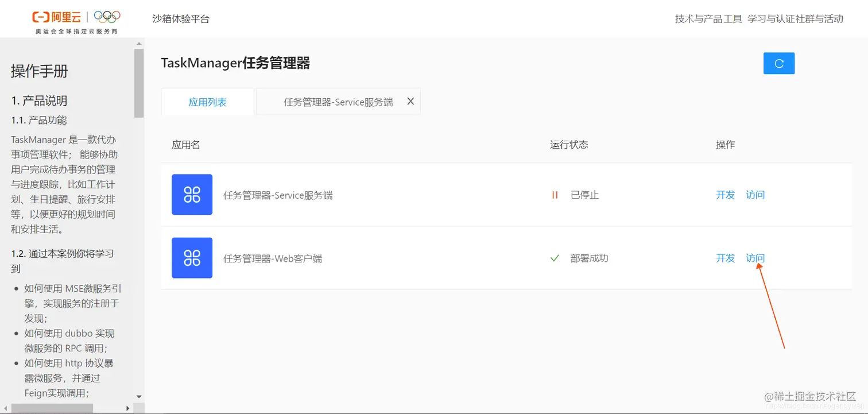Click 1.2. 通过本案例你将学习到 heading
Image resolution: width=868 pixels, height=414 pixels.
coord(63,261)
